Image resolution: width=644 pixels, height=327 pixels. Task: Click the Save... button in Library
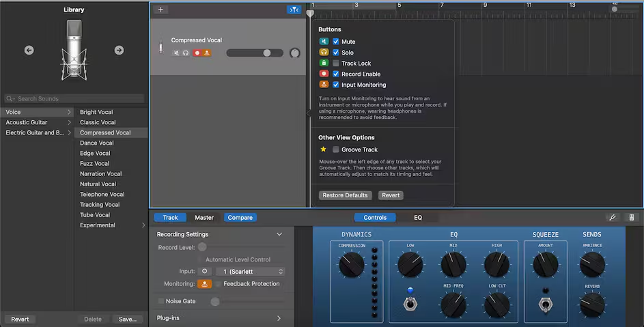click(127, 319)
